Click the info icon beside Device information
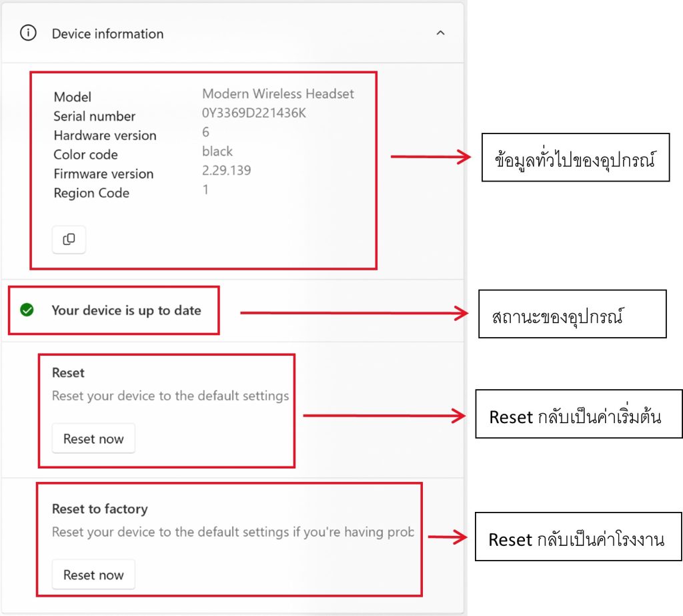 pyautogui.click(x=28, y=33)
